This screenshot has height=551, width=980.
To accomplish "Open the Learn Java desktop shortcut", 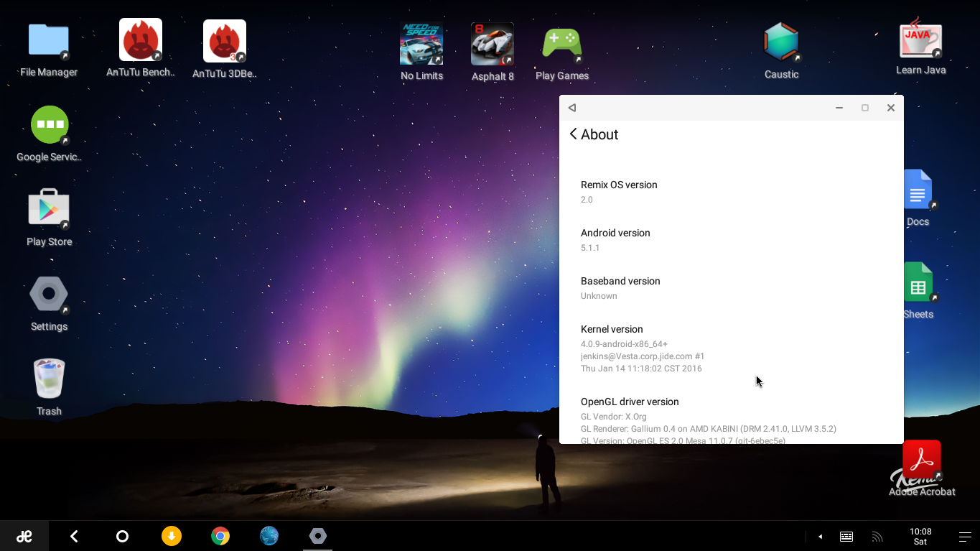I will (921, 39).
